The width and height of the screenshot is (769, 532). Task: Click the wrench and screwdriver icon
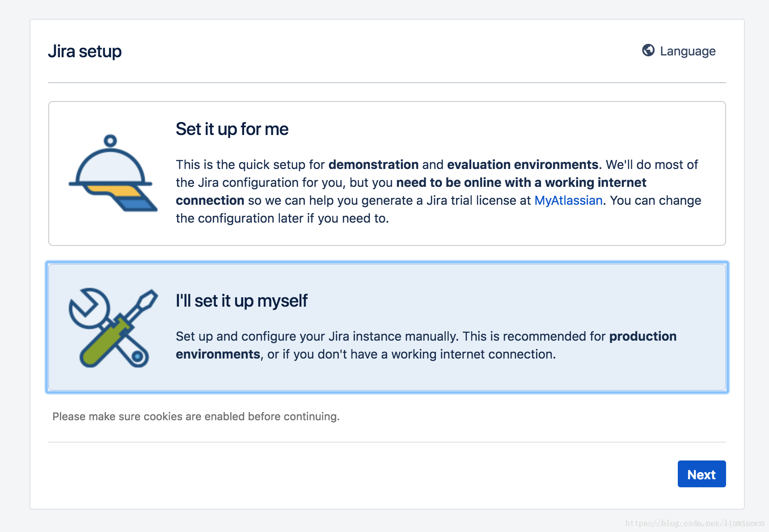[113, 328]
